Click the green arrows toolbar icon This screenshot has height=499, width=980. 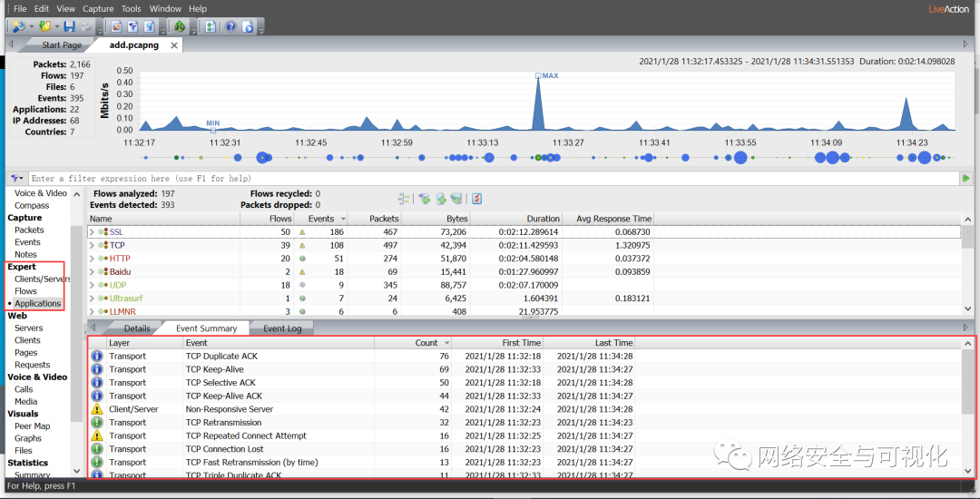(x=180, y=26)
